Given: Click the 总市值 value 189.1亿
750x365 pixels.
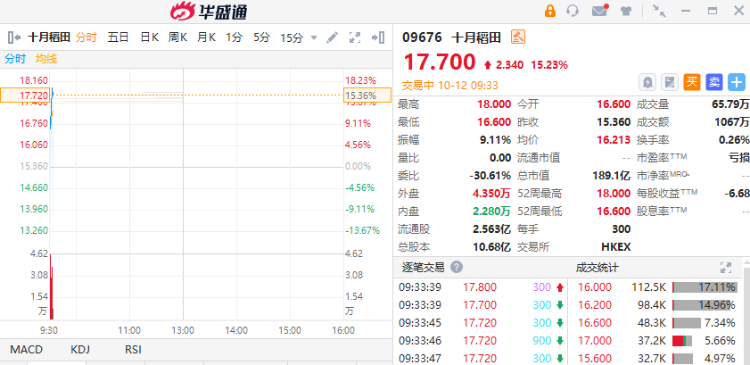Looking at the screenshot, I should (x=611, y=176).
